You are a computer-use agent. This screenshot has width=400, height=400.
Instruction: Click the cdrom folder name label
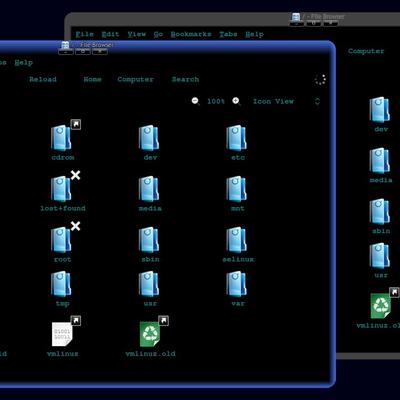(x=63, y=157)
